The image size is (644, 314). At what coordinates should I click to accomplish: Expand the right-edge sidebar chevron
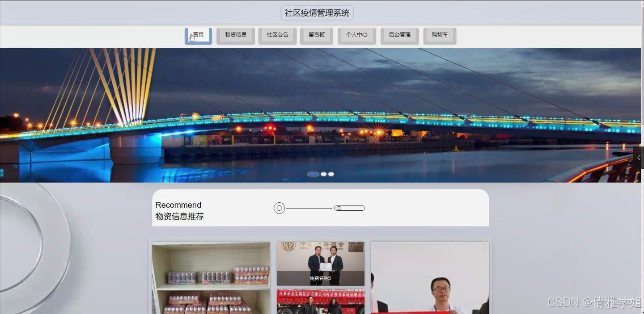point(639,157)
